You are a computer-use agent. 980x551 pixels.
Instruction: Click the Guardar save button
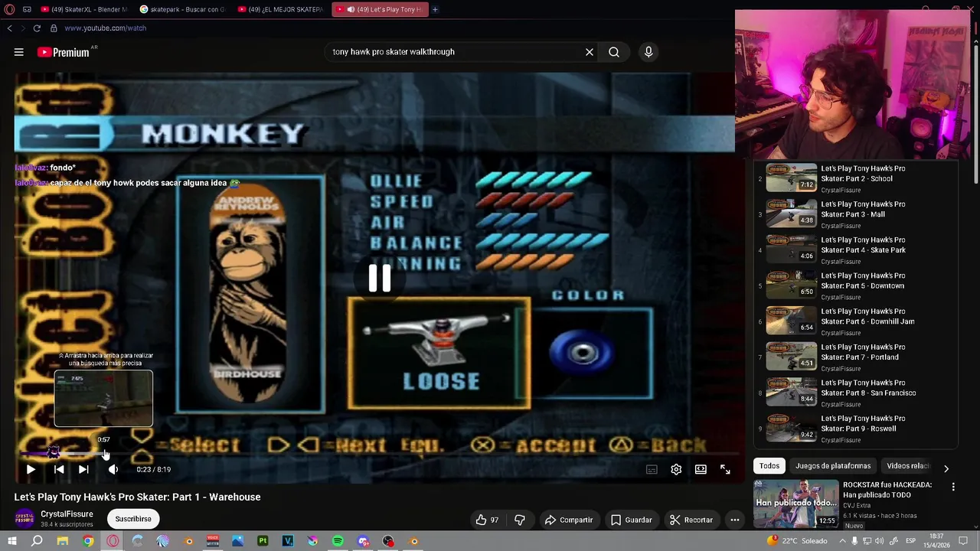(x=631, y=520)
